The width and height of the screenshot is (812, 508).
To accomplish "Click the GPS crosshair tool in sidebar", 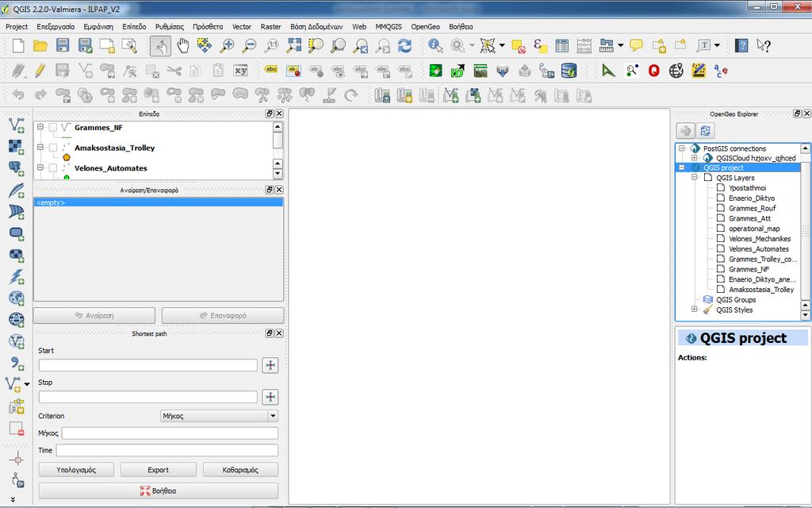I will point(17,458).
